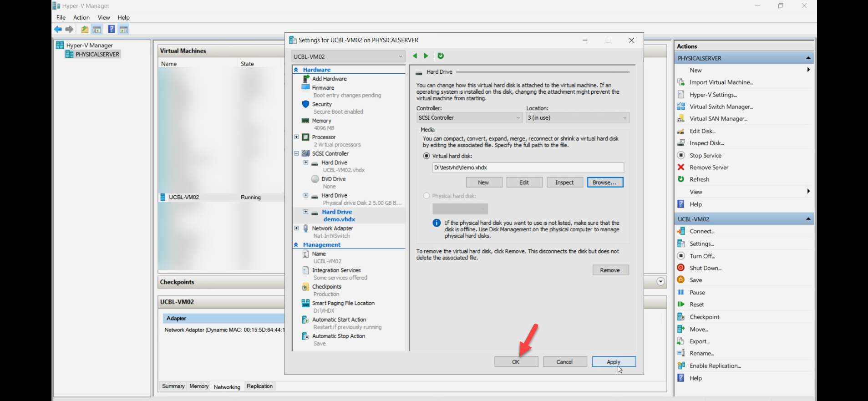
Task: Expand the Processor tree node
Action: [296, 137]
